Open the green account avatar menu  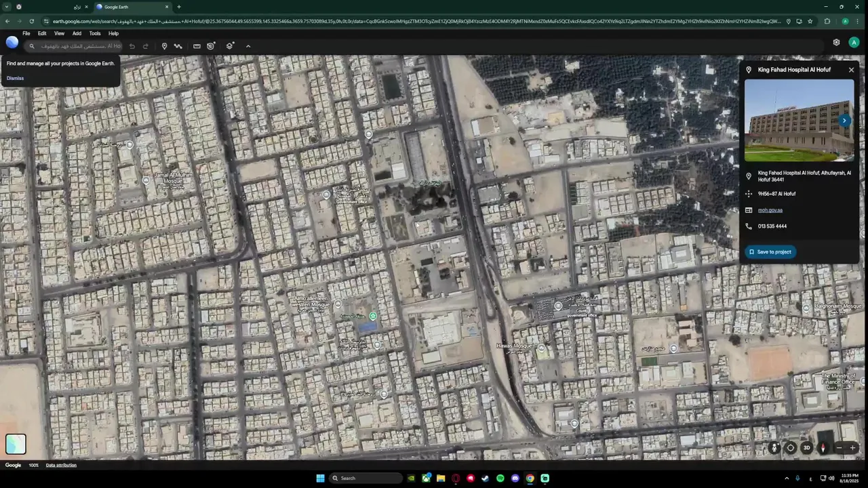pos(854,42)
